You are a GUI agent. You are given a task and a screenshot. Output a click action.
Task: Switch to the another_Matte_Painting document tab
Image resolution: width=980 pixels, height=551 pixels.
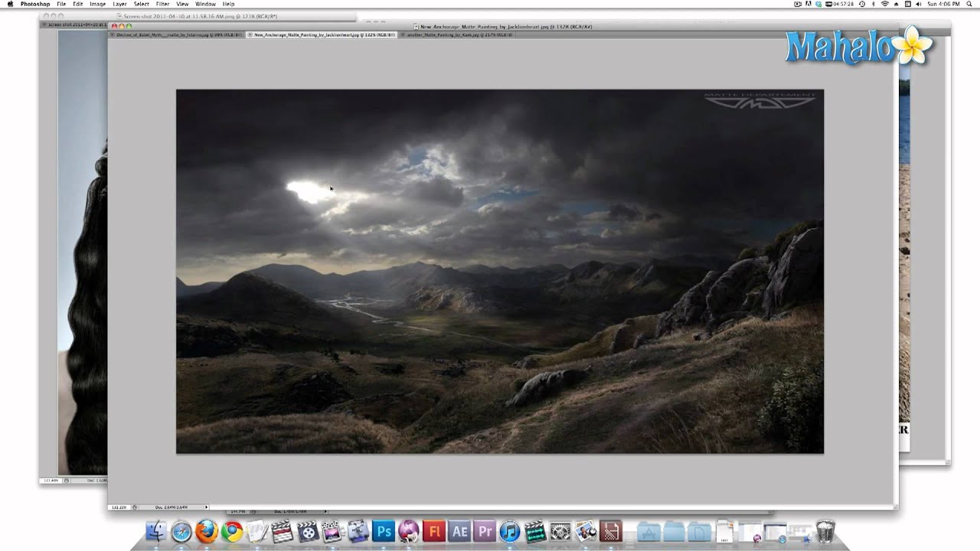click(457, 35)
